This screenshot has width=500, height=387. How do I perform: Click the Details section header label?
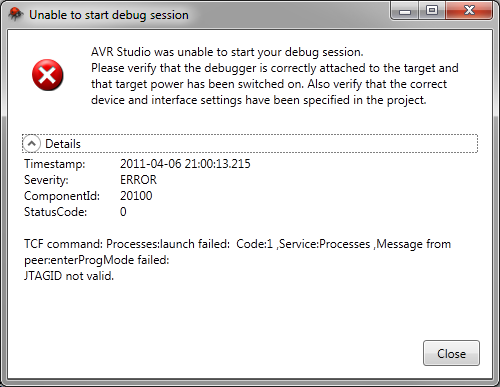pyautogui.click(x=63, y=144)
